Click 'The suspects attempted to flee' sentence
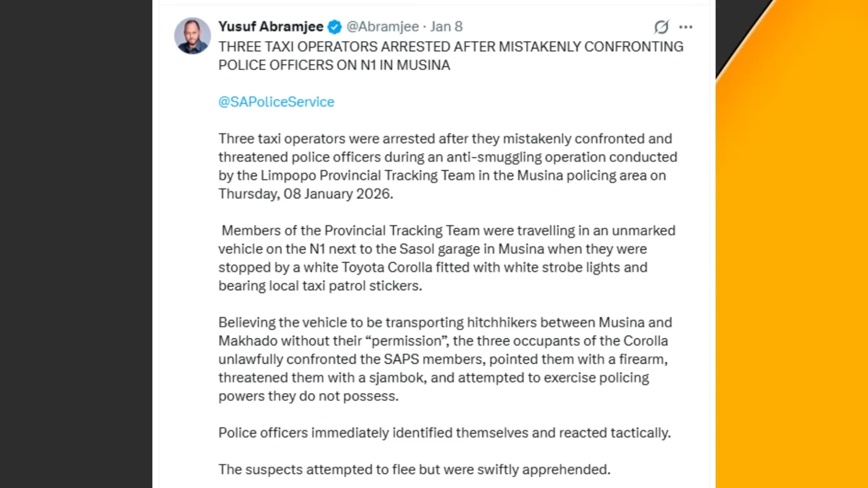Viewport: 868px width, 488px height. [x=414, y=470]
